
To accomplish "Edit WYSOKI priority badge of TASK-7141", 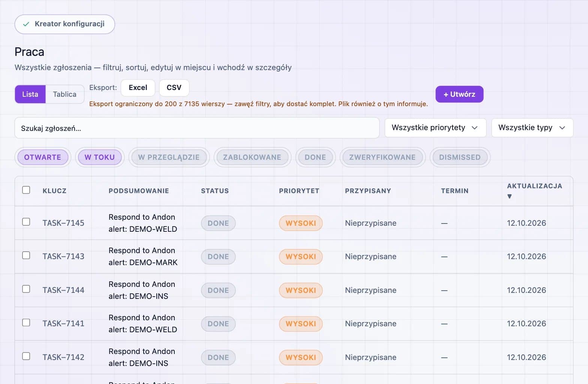I will click(x=301, y=324).
